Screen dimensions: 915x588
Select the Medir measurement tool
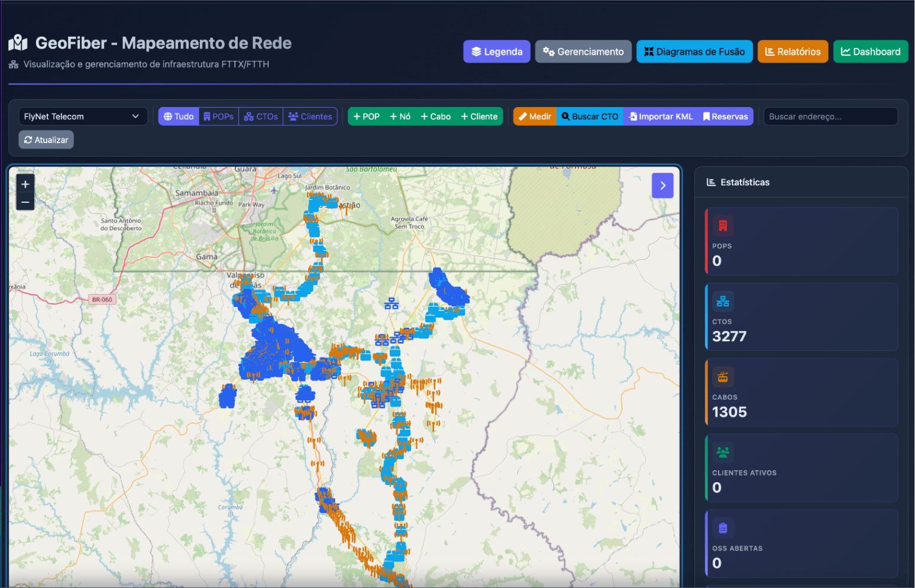point(535,116)
